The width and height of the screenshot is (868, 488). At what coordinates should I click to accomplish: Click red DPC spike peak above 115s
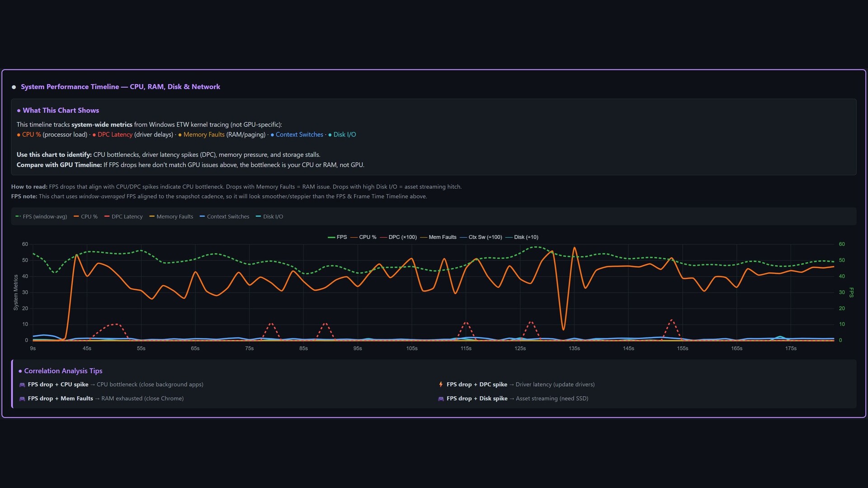click(x=466, y=323)
